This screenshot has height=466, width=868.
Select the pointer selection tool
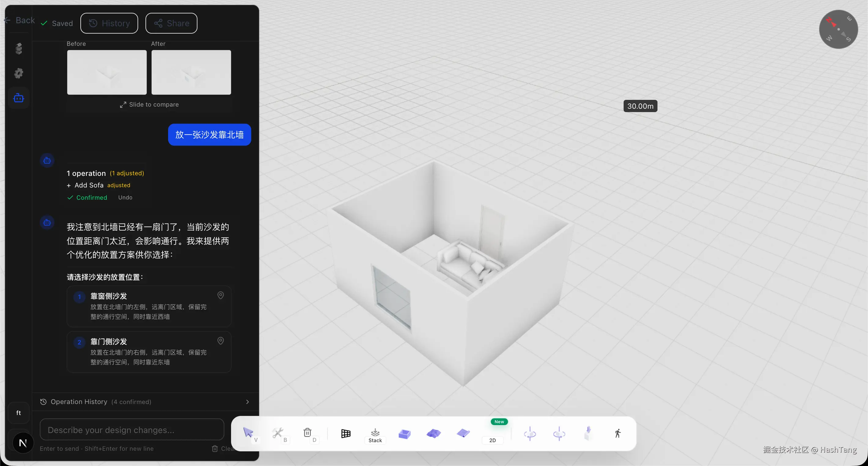coord(248,433)
